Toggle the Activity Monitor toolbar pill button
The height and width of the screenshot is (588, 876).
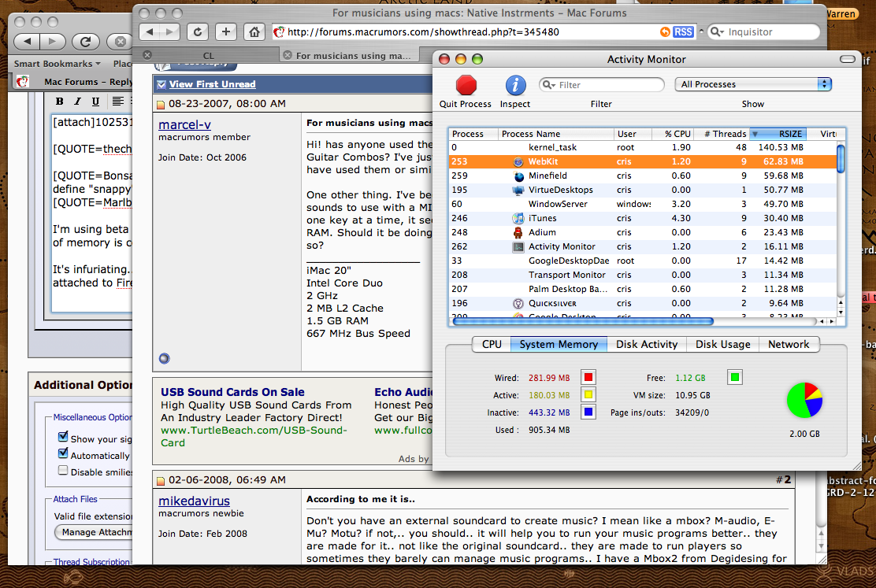[x=848, y=59]
